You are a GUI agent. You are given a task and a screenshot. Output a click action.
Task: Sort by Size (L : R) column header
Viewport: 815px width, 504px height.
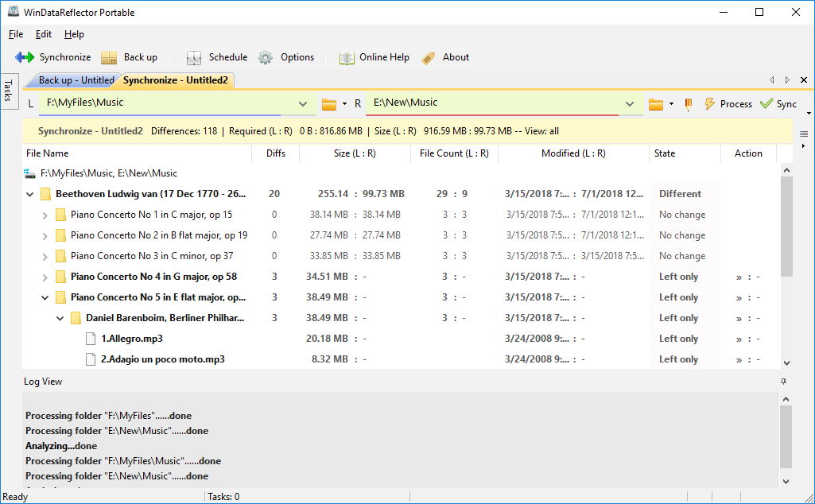tap(355, 153)
